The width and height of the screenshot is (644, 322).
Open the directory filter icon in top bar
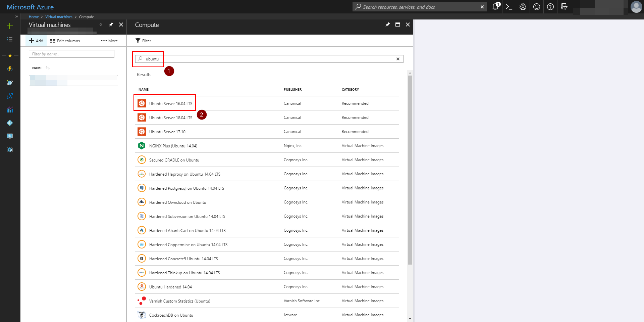[x=564, y=7]
